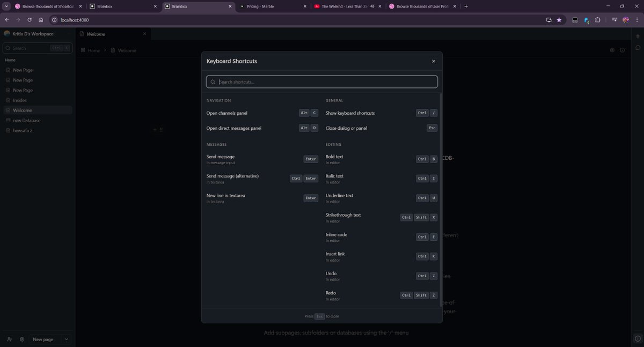Go to Home in the breadcrumb
The width and height of the screenshot is (644, 347).
(91, 50)
